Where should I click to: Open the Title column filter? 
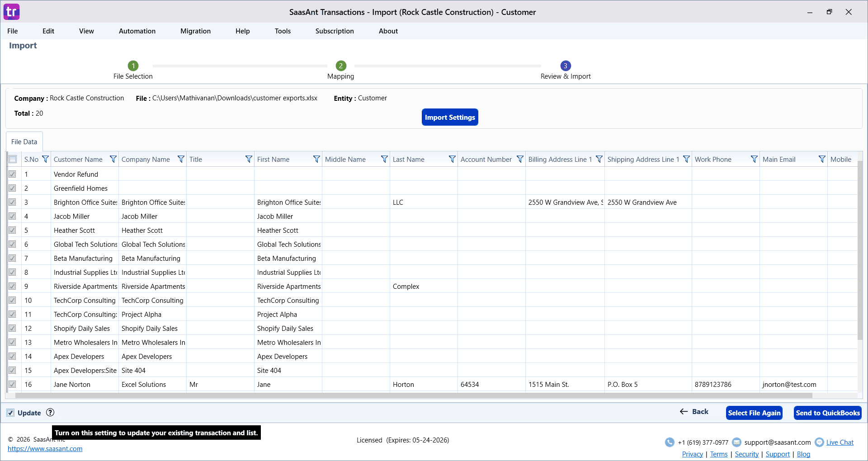249,159
